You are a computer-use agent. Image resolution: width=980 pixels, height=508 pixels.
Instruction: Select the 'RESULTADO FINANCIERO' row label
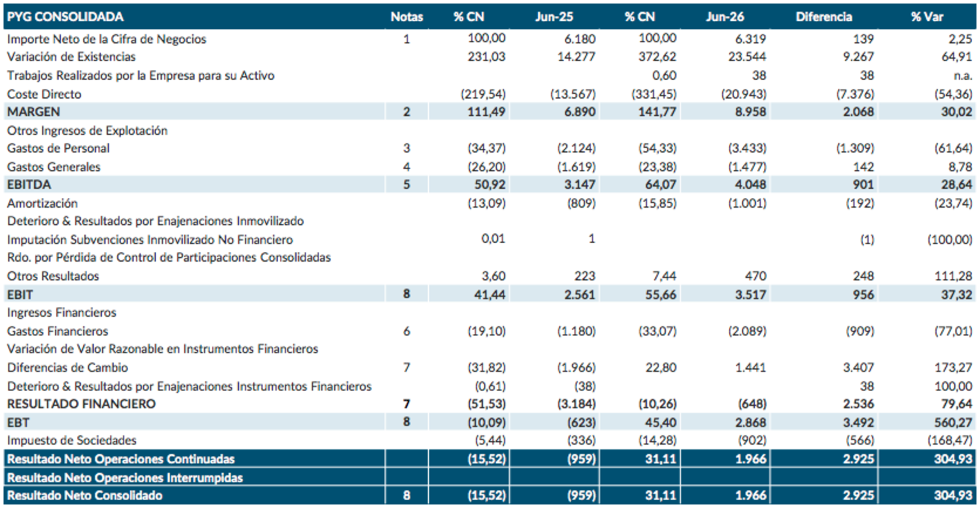point(81,404)
